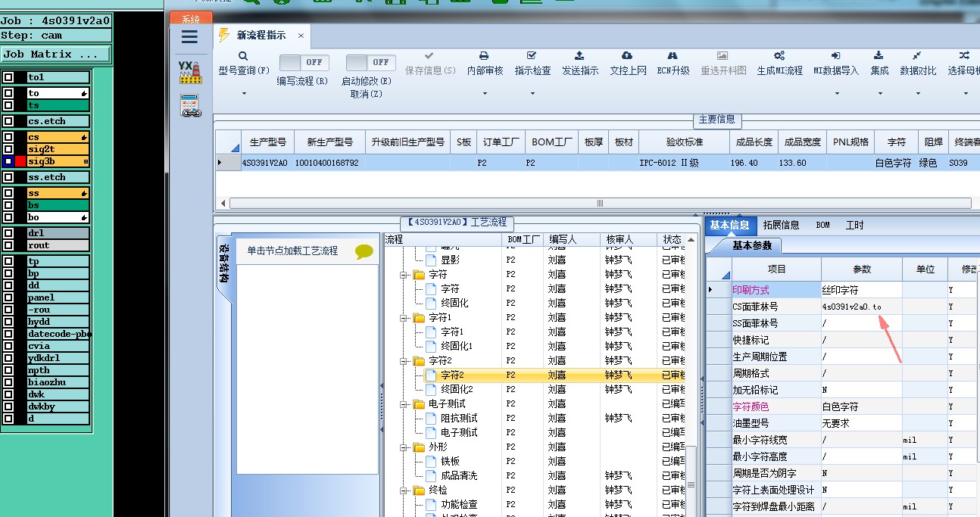Check the box for layer ts

click(8, 105)
